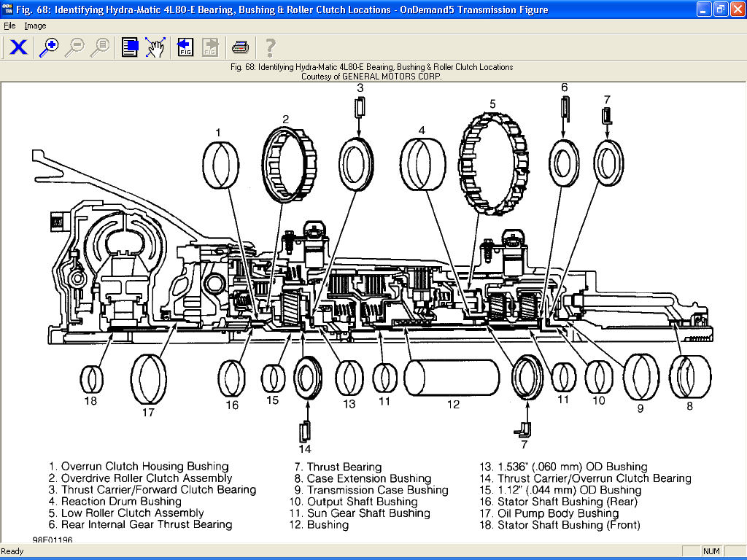This screenshot has height=560, width=747.
Task: Go to previous figure with blue arrow FIG icon
Action: [x=185, y=47]
